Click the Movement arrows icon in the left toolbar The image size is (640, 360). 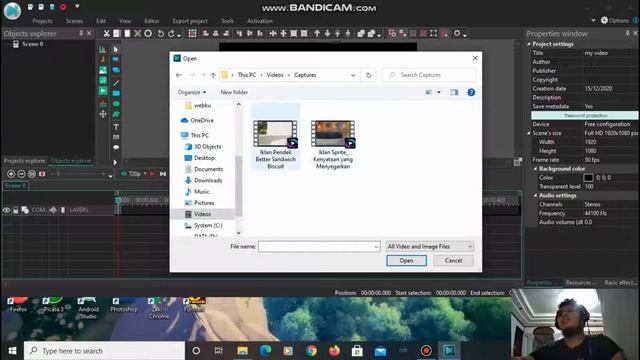click(103, 114)
